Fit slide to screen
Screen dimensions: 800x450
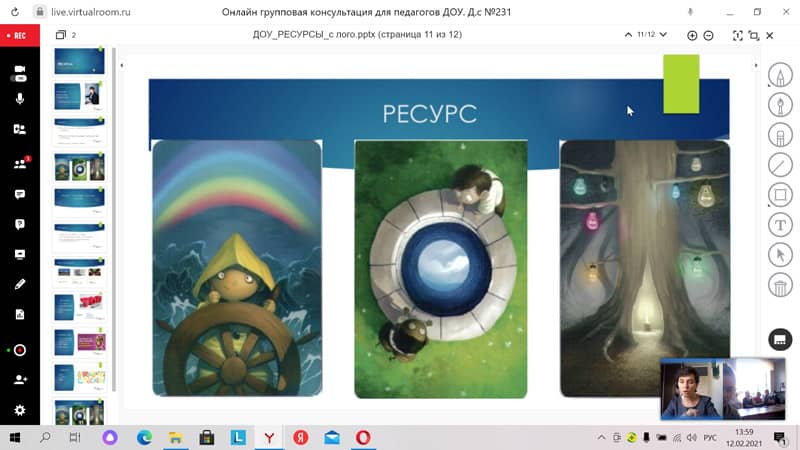click(737, 35)
